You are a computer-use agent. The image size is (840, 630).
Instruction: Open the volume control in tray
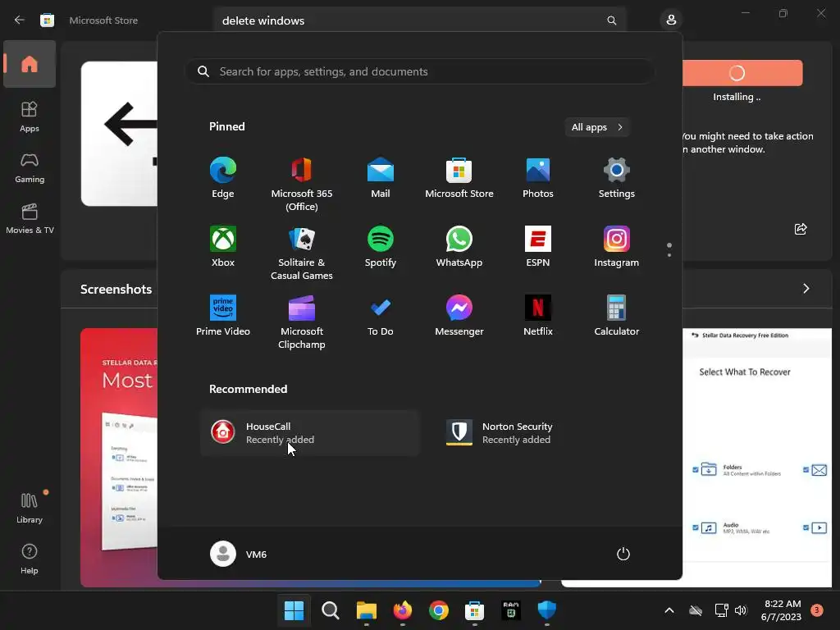point(741,610)
